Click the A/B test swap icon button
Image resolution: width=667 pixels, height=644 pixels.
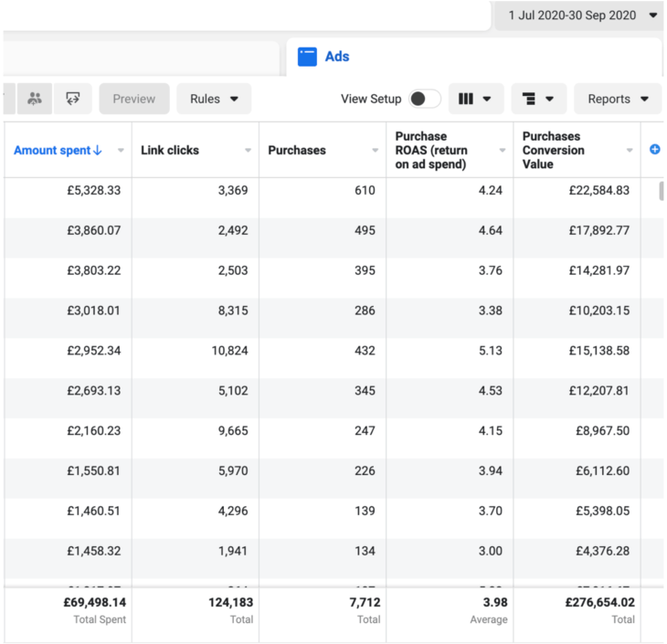(72, 99)
